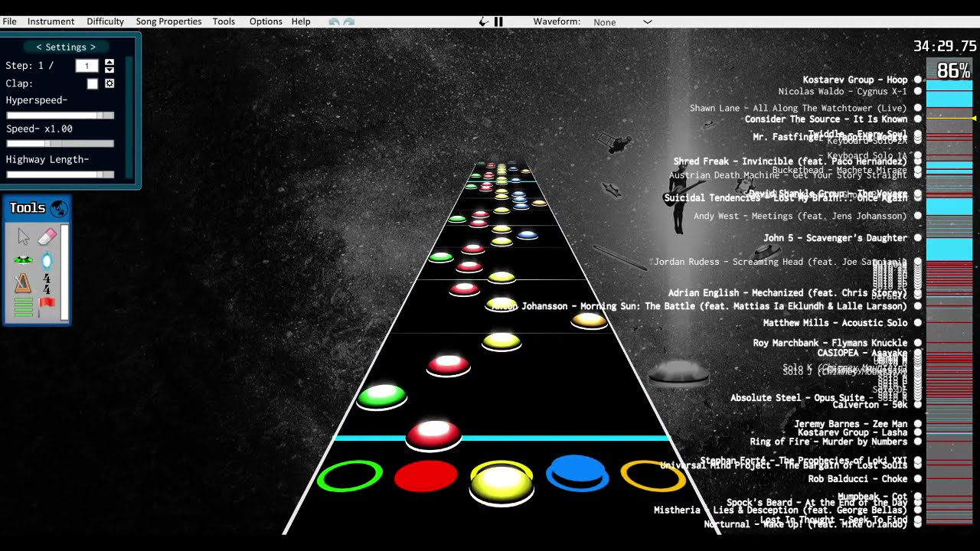Image resolution: width=980 pixels, height=551 pixels.
Task: Click the orange fret striker ring
Action: [x=653, y=476]
